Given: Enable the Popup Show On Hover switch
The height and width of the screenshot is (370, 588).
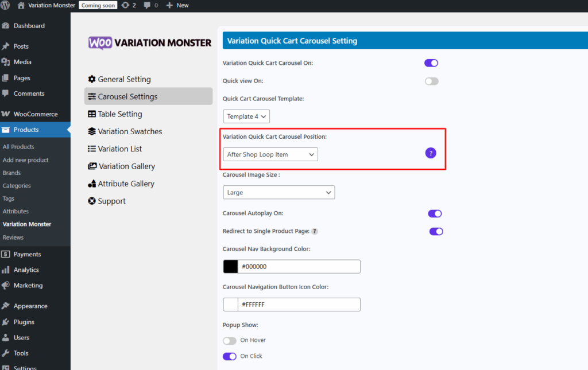Looking at the screenshot, I should click(x=230, y=341).
